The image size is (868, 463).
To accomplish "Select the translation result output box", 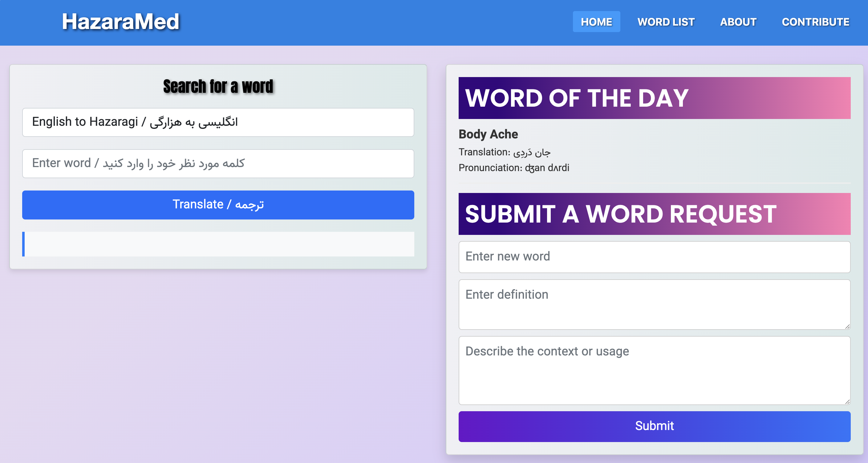I will click(218, 244).
